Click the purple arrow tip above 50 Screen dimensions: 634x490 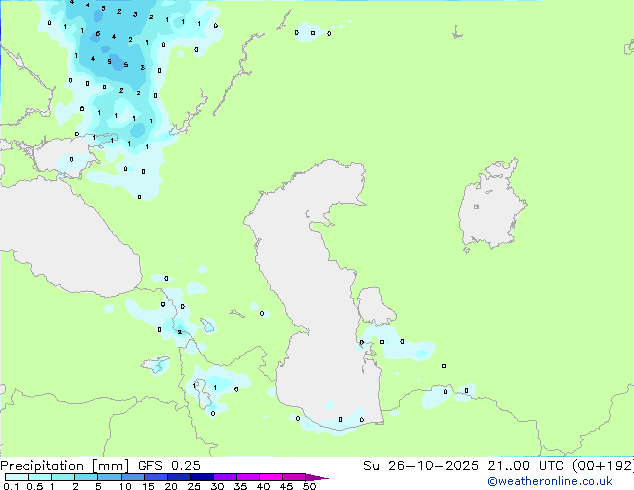(317, 477)
